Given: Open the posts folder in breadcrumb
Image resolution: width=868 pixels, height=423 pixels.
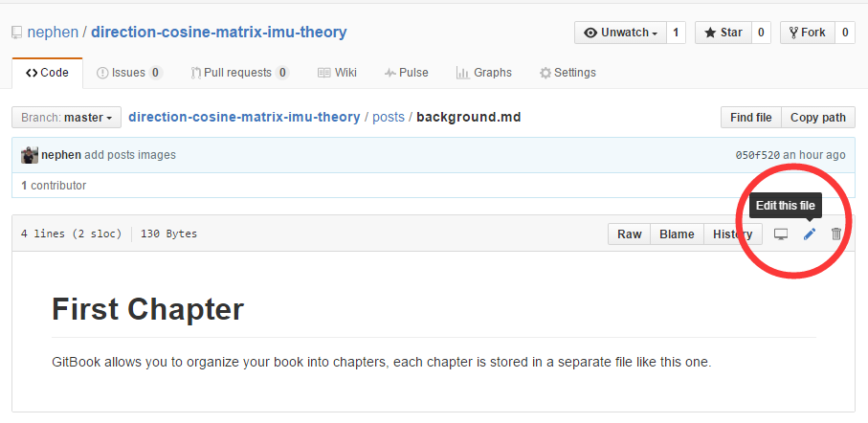Looking at the screenshot, I should tap(389, 118).
